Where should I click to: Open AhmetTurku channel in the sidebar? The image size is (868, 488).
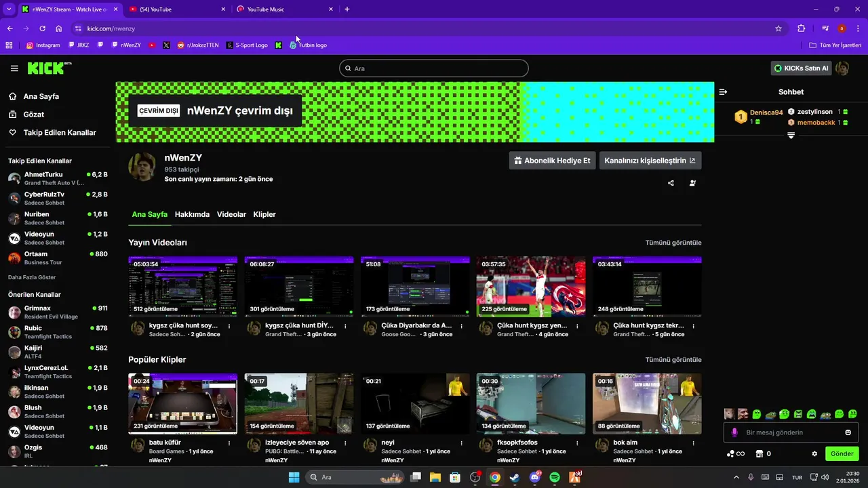(x=58, y=178)
